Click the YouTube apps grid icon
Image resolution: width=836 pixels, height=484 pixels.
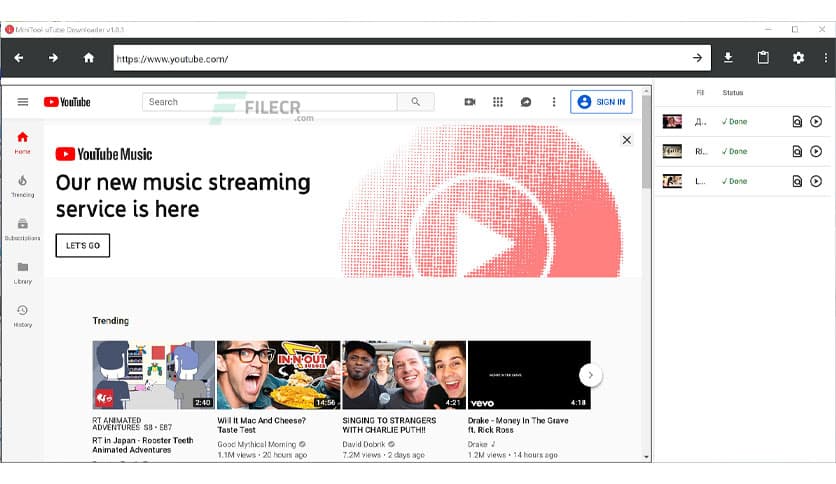(498, 102)
